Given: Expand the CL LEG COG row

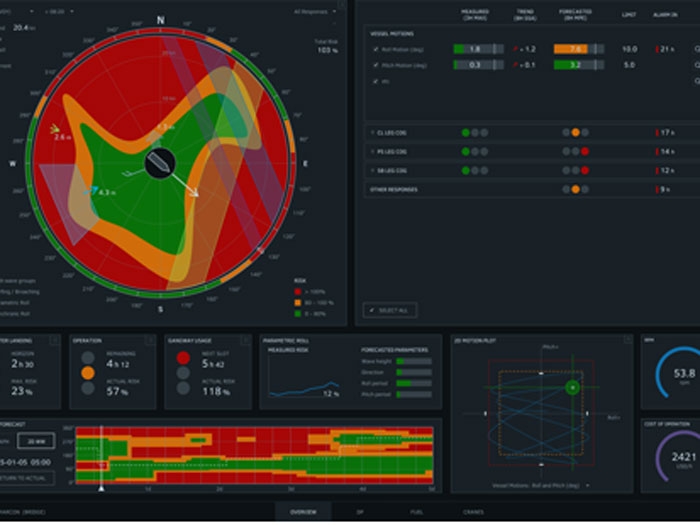Looking at the screenshot, I should [372, 133].
